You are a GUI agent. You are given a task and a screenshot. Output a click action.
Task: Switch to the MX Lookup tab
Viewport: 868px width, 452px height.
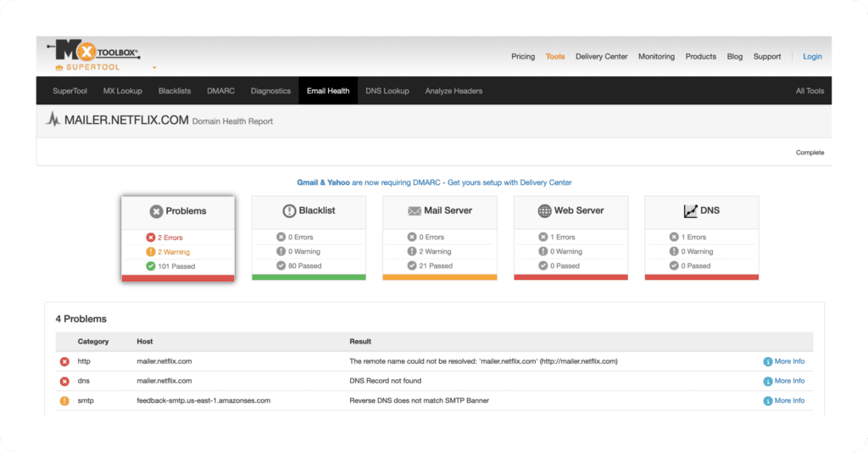(x=125, y=91)
